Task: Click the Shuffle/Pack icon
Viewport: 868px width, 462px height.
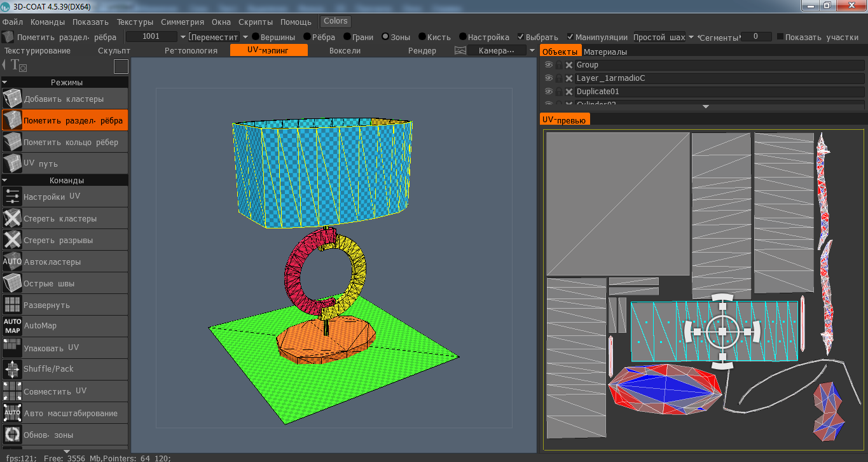Action: pos(12,369)
